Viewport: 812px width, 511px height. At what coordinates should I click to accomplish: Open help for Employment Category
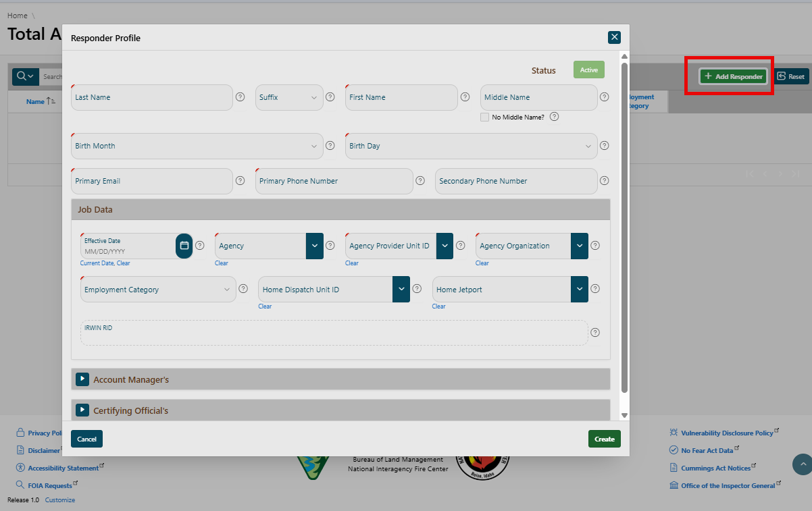[243, 289]
